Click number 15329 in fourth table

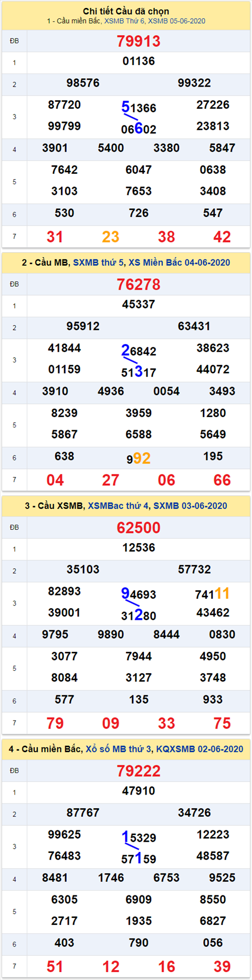tap(139, 837)
